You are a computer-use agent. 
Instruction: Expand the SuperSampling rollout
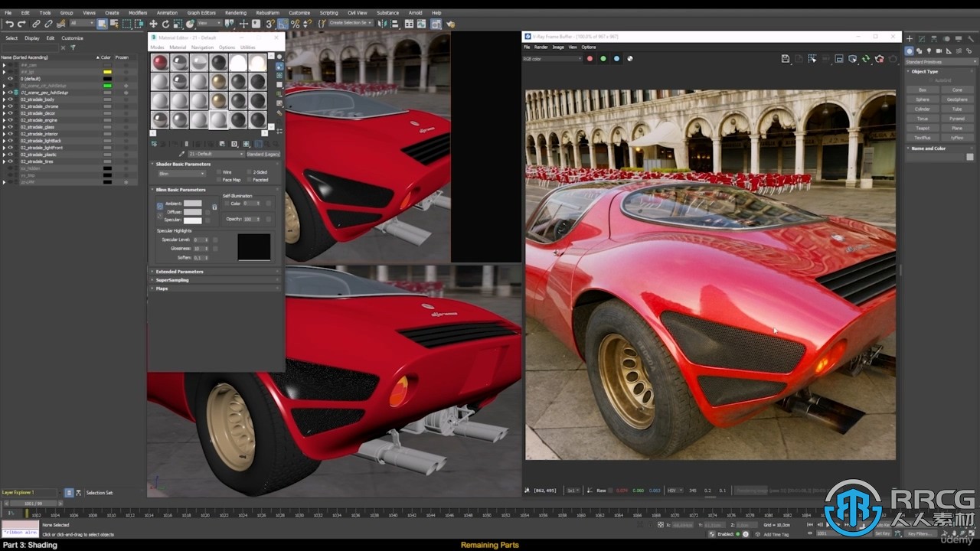(x=215, y=280)
